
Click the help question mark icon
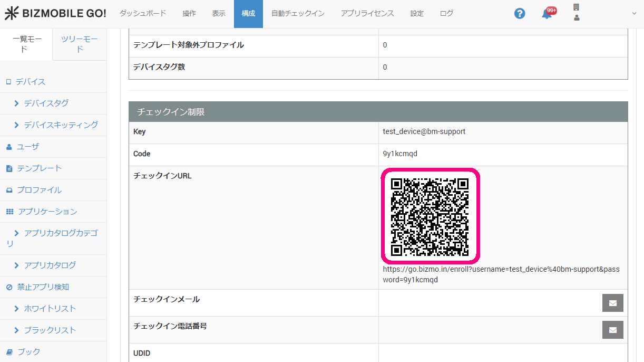[520, 14]
